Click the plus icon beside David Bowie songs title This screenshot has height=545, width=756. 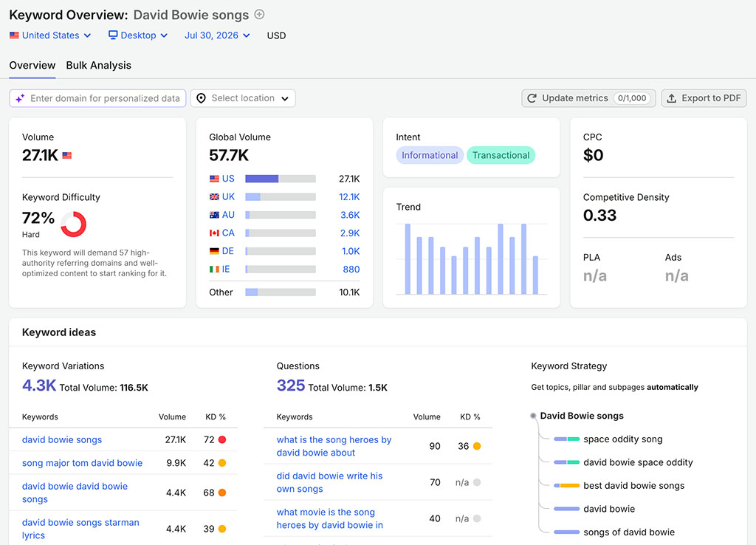click(x=259, y=15)
